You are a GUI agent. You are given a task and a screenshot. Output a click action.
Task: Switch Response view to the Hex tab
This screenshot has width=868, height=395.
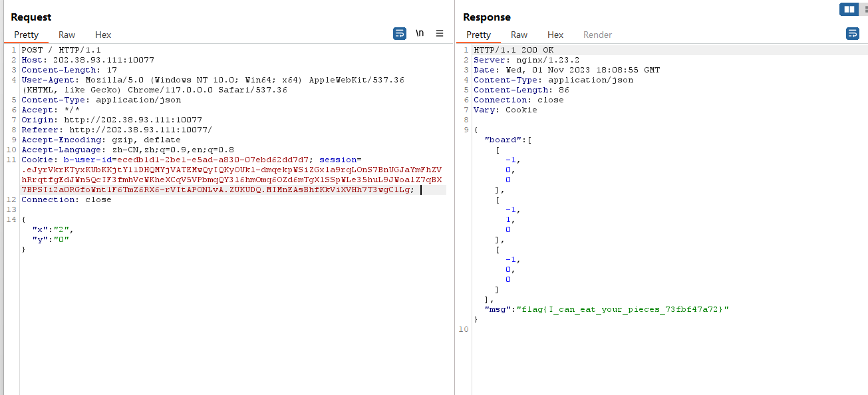point(555,35)
